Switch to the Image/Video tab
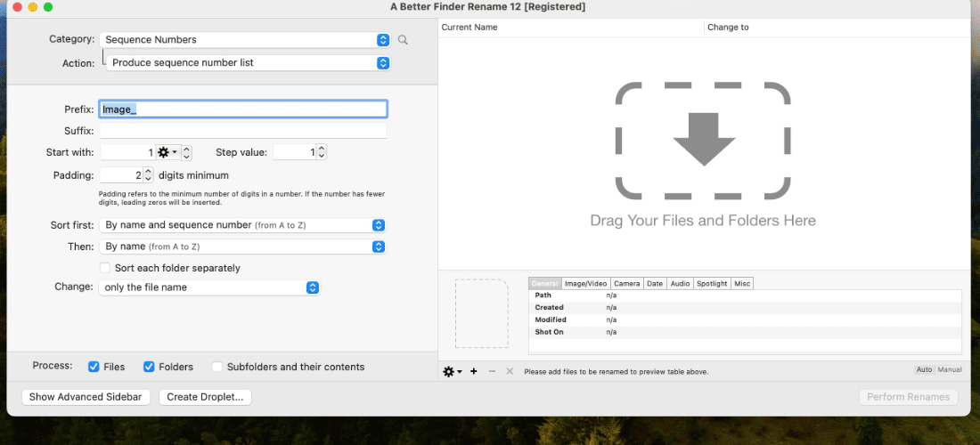Image resolution: width=980 pixels, height=445 pixels. pyautogui.click(x=585, y=283)
